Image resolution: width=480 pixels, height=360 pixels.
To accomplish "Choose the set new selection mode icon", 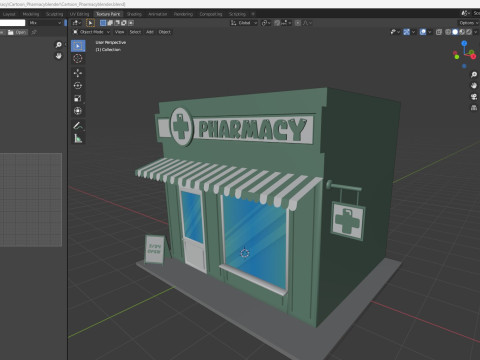I will 103,23.
